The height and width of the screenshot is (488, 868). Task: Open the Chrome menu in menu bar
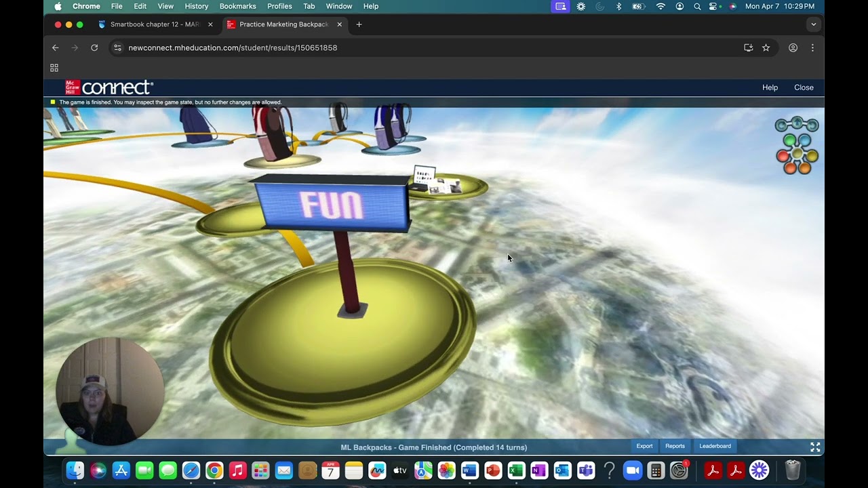pyautogui.click(x=86, y=6)
